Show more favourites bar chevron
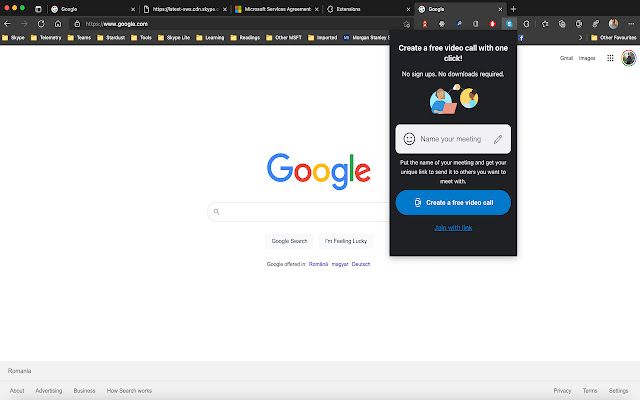The height and width of the screenshot is (400, 640). (x=580, y=38)
